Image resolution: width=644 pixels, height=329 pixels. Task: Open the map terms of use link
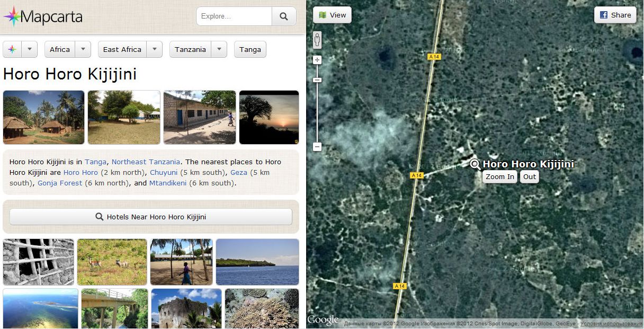point(611,323)
